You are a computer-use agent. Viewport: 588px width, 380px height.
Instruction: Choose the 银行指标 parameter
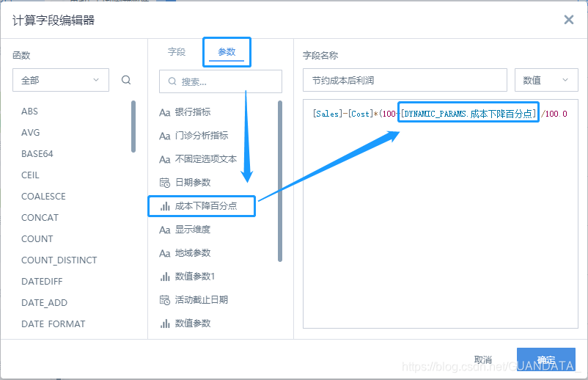coord(193,112)
